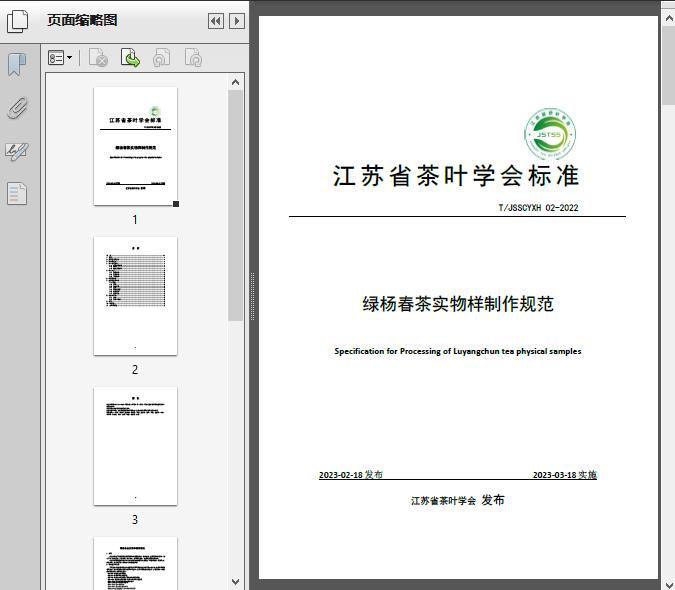Click the thumbnail panel scroll-down arrow

point(235,582)
